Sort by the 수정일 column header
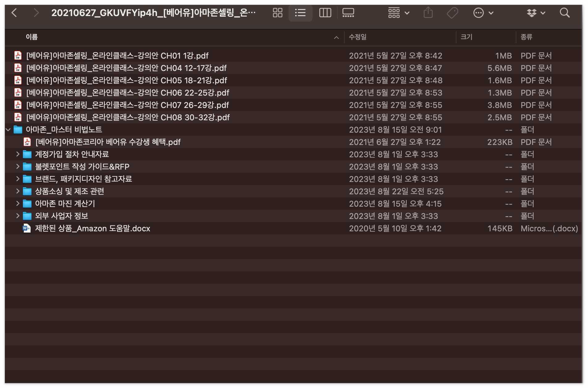The width and height of the screenshot is (588, 388). [x=358, y=37]
